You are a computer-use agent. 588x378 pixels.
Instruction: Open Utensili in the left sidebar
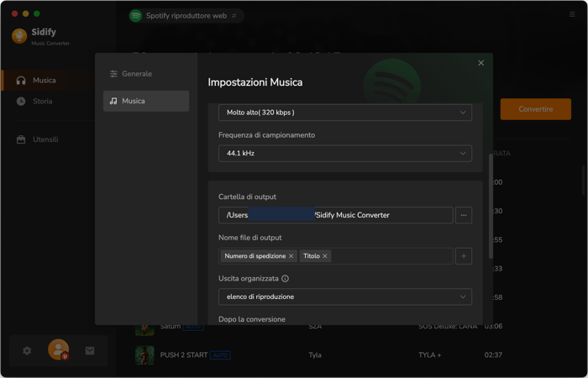coord(45,139)
